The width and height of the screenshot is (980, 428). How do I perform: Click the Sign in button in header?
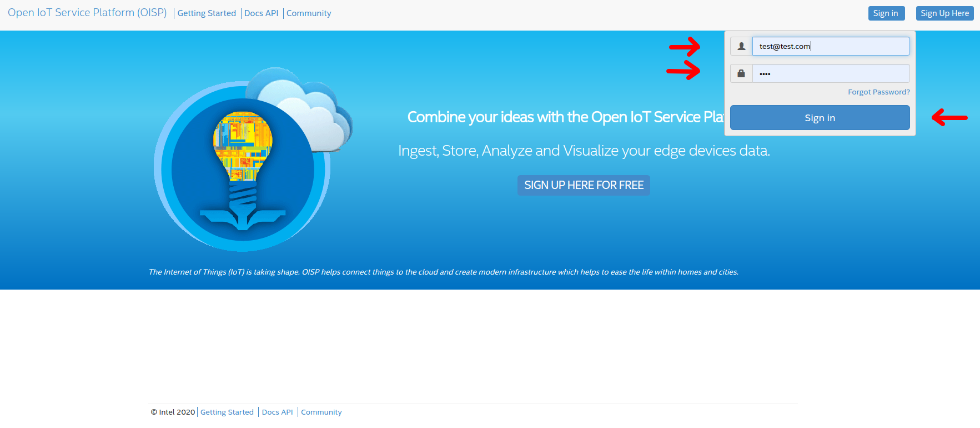pyautogui.click(x=886, y=13)
